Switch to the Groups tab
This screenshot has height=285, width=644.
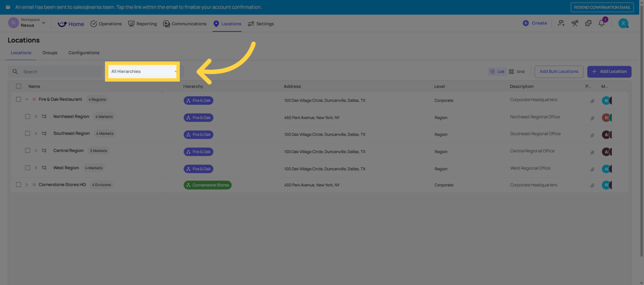(x=50, y=53)
